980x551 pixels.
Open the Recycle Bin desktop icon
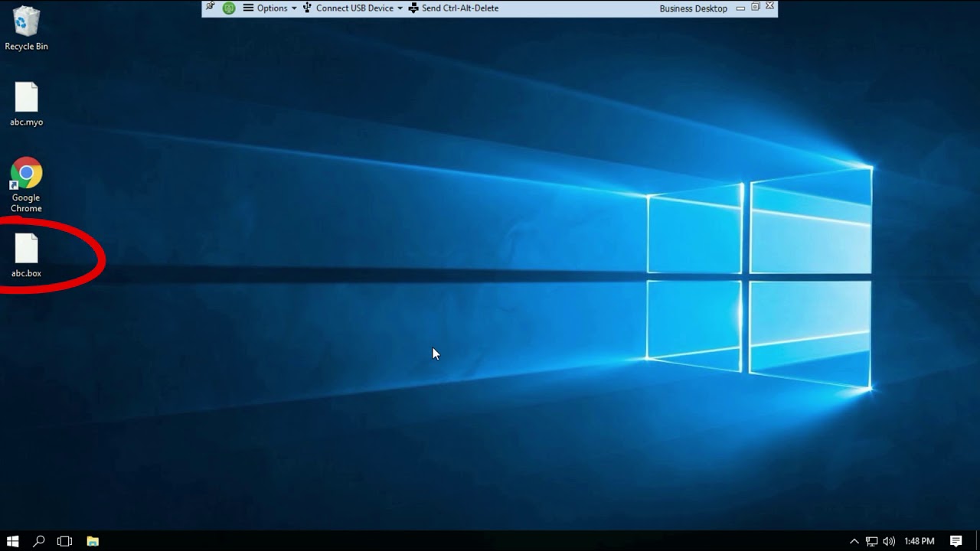(26, 28)
